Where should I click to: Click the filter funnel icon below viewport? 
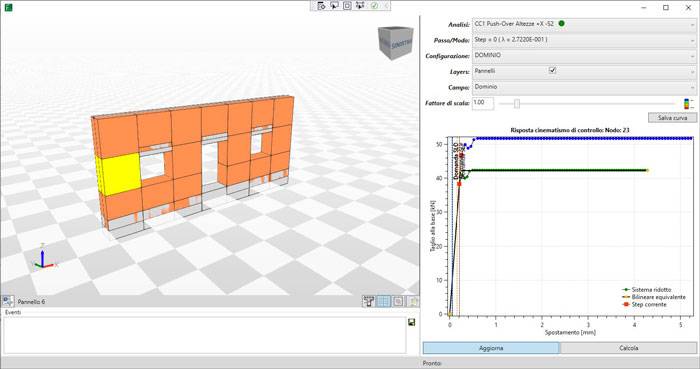tap(369, 302)
